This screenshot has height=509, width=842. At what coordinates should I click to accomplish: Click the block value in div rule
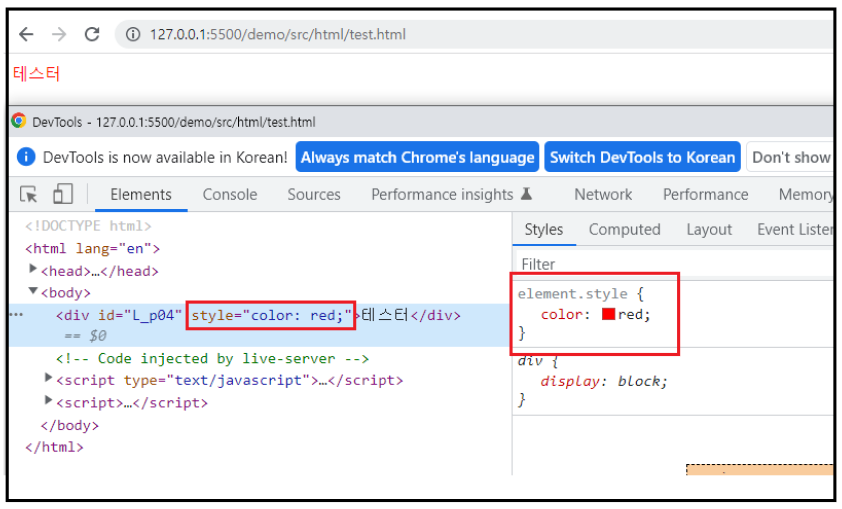tap(638, 381)
